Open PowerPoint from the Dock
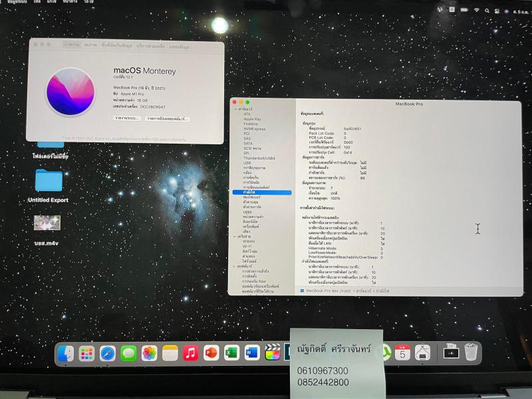This screenshot has width=532, height=399. [211, 353]
